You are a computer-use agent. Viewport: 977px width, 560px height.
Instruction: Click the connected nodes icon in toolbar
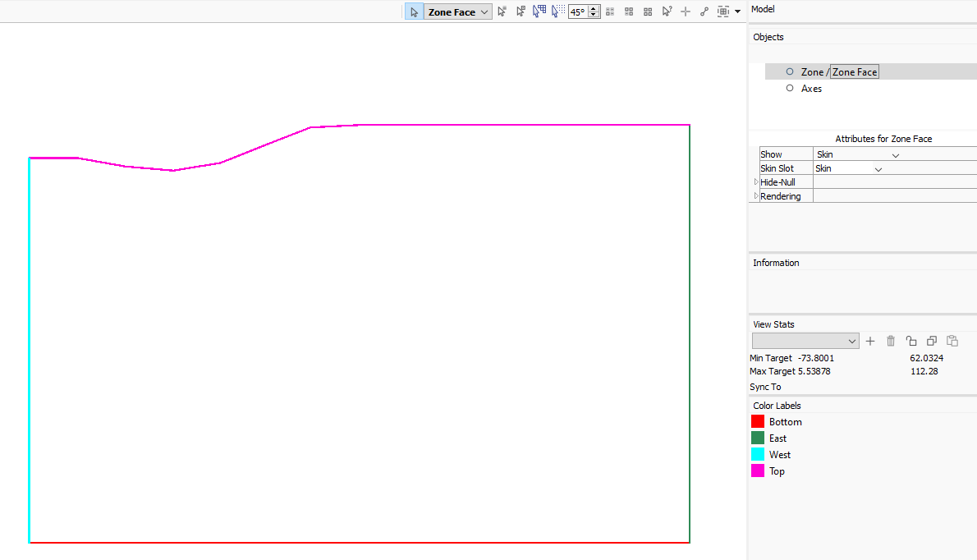pyautogui.click(x=704, y=11)
